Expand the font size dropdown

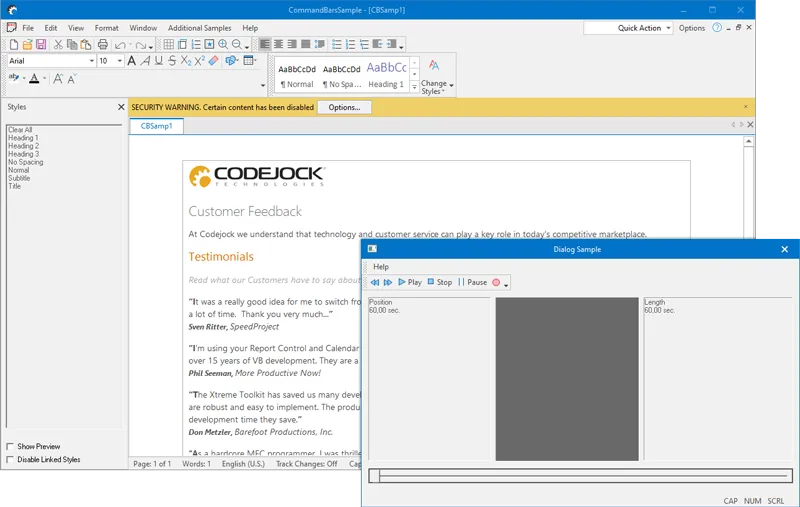tap(120, 61)
